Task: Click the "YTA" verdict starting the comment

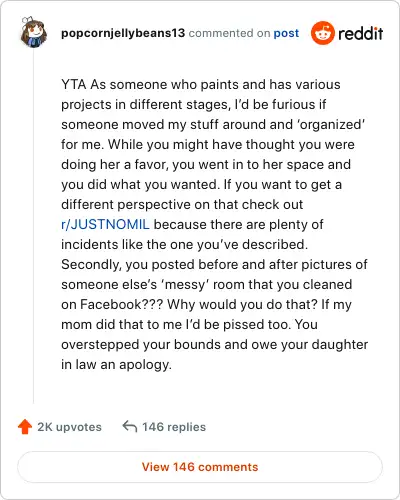Action: coord(74,84)
